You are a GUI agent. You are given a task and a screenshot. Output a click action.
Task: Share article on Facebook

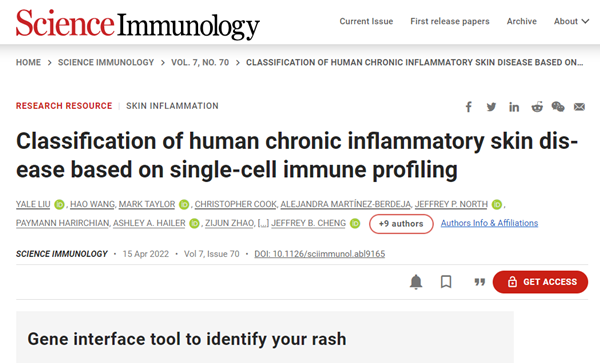tap(468, 107)
